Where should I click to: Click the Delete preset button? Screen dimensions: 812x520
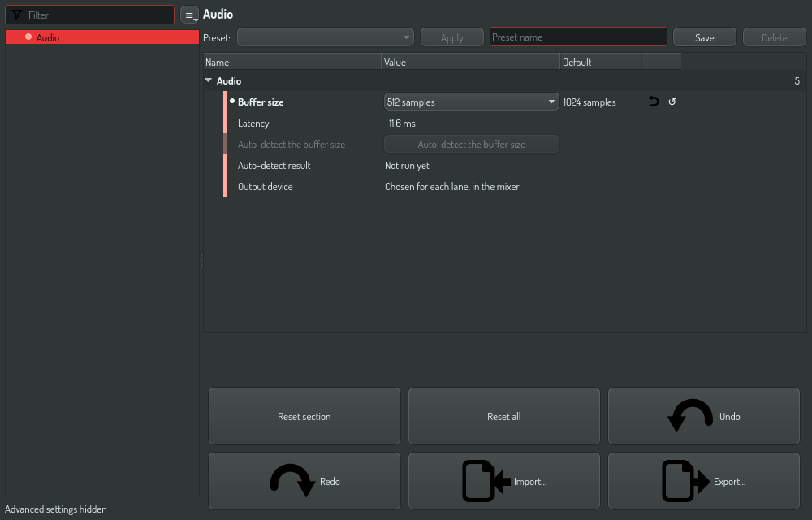774,37
